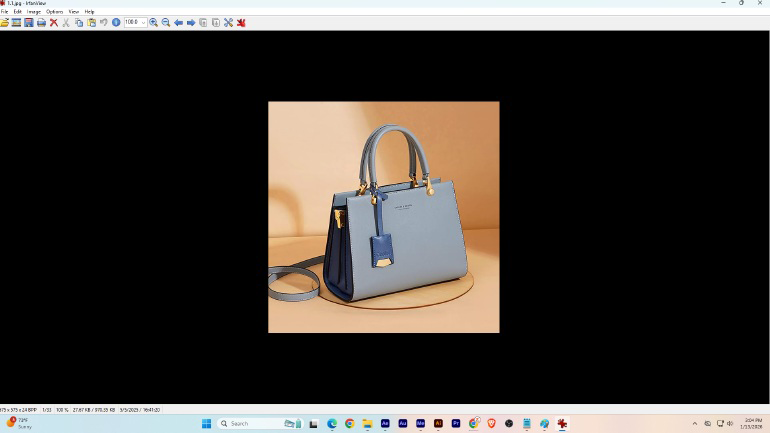This screenshot has height=433, width=770.
Task: Open IrfanView settings with the tools icon
Action: (228, 22)
